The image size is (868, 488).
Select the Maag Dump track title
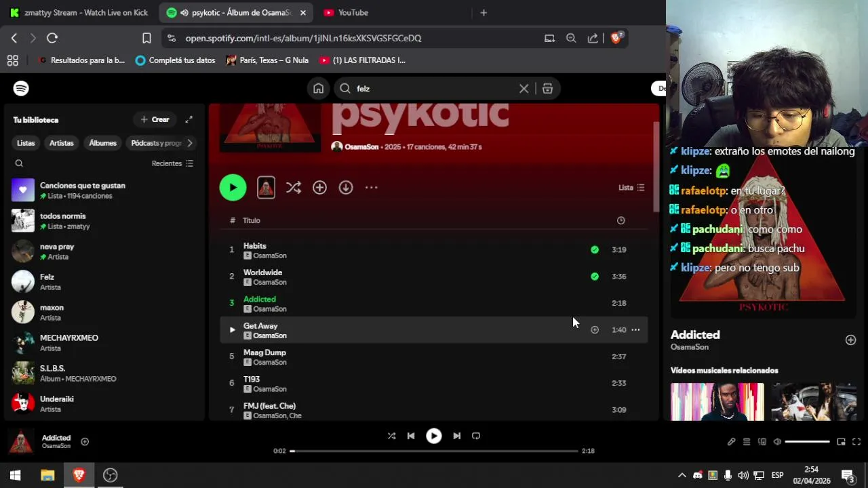[x=264, y=352]
